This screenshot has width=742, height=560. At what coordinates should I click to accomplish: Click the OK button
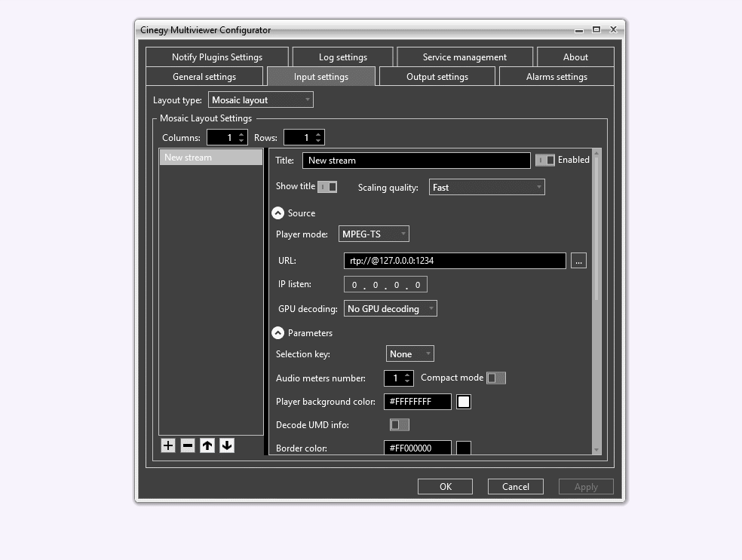pyautogui.click(x=446, y=487)
